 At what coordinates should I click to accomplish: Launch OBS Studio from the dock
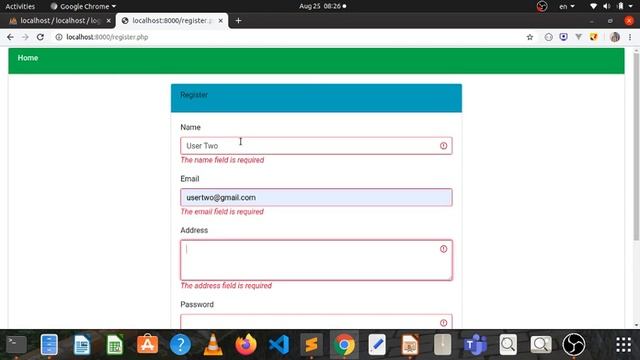(x=574, y=345)
